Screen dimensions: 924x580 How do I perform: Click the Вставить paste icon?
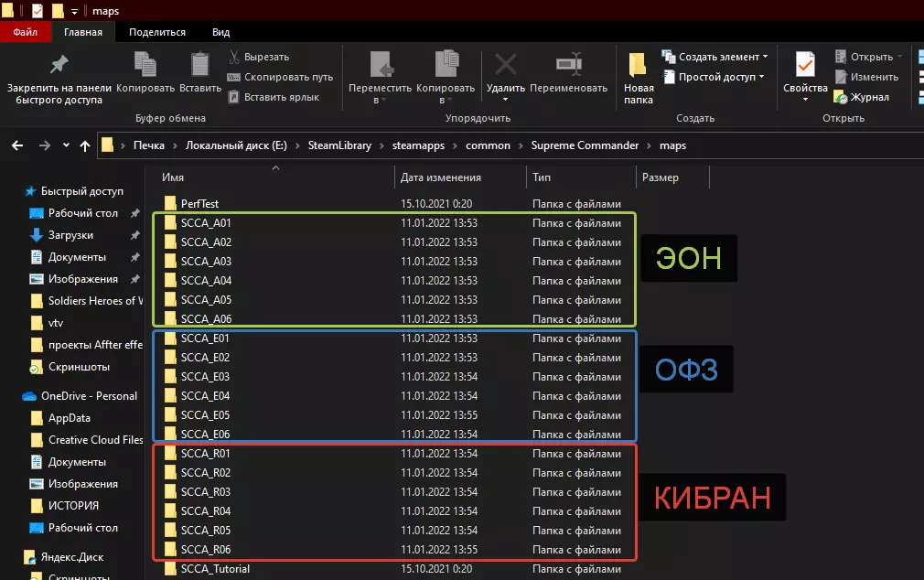199,64
